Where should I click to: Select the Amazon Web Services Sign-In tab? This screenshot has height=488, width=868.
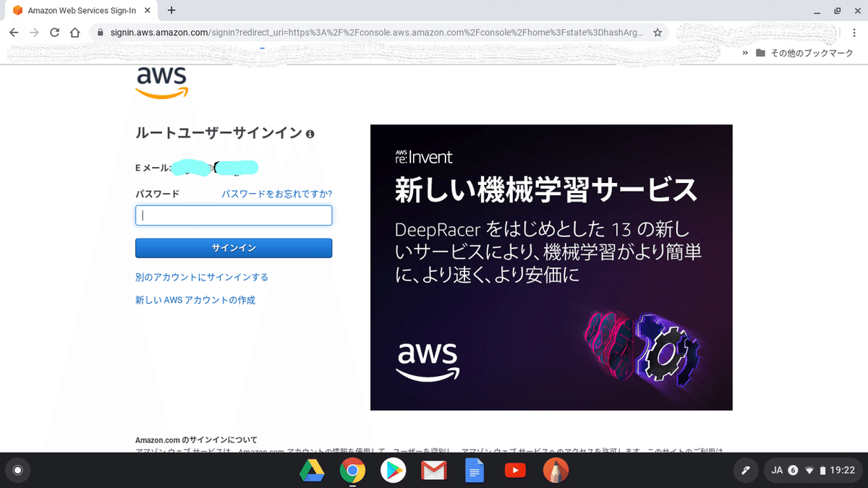tap(82, 11)
